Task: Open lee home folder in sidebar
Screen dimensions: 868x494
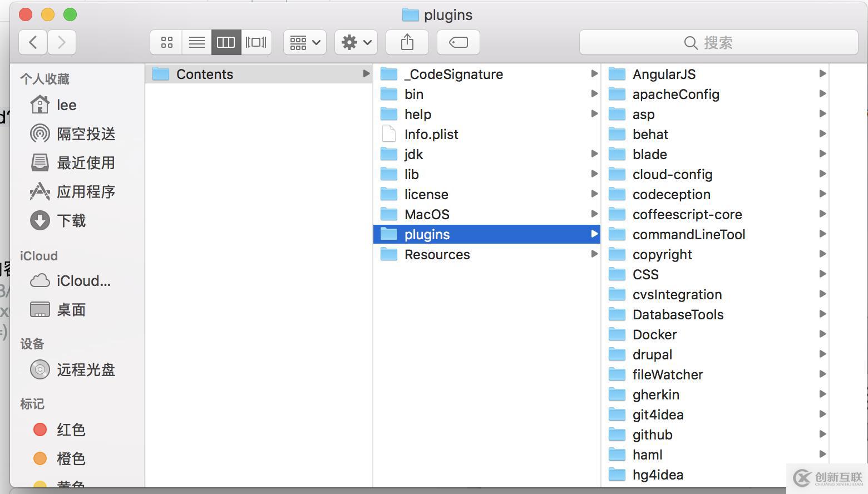Action: click(x=77, y=105)
